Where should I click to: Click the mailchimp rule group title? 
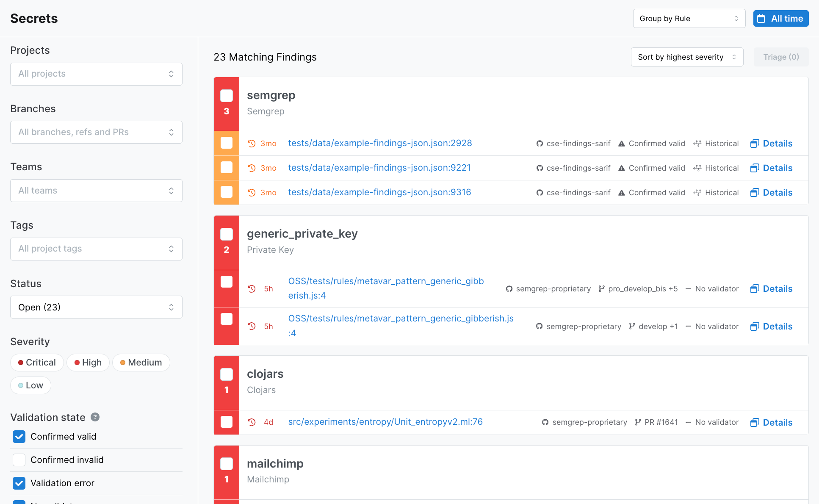click(275, 464)
